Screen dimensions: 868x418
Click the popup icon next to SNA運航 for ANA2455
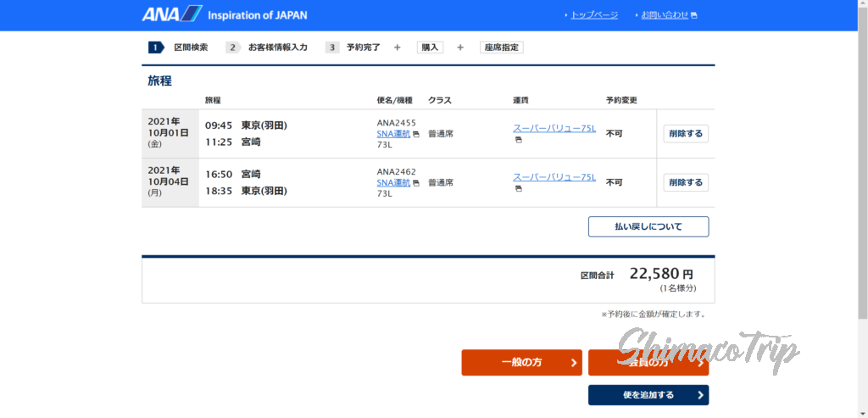[416, 134]
